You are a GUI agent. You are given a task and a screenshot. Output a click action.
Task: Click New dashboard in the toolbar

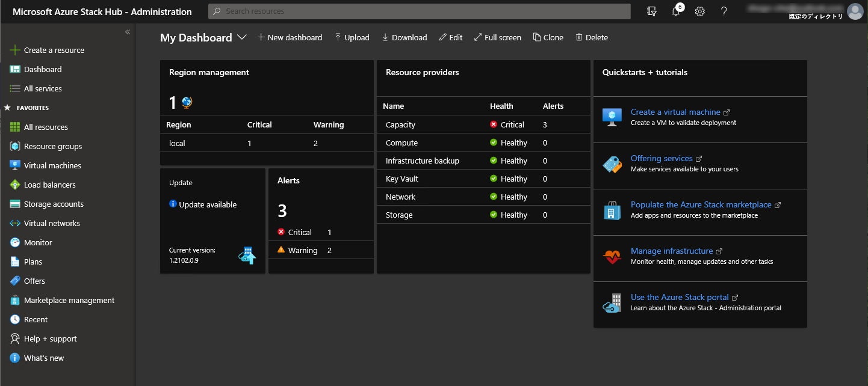tap(290, 37)
